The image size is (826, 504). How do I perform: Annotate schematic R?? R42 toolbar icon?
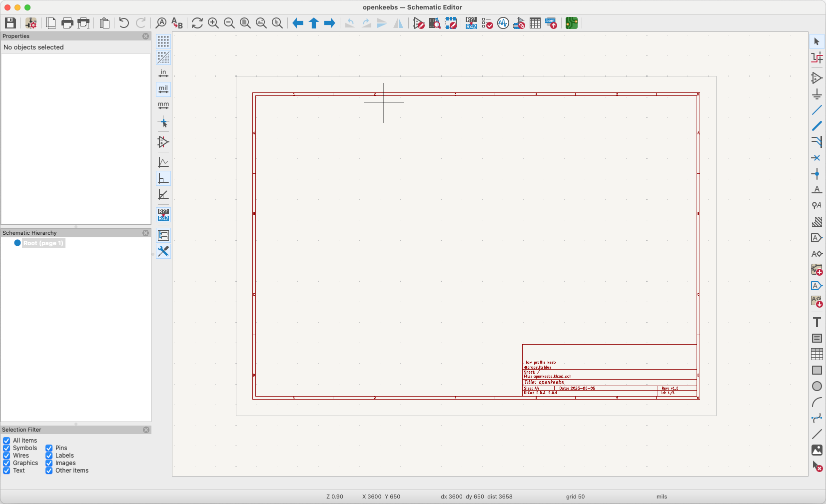pyautogui.click(x=471, y=23)
